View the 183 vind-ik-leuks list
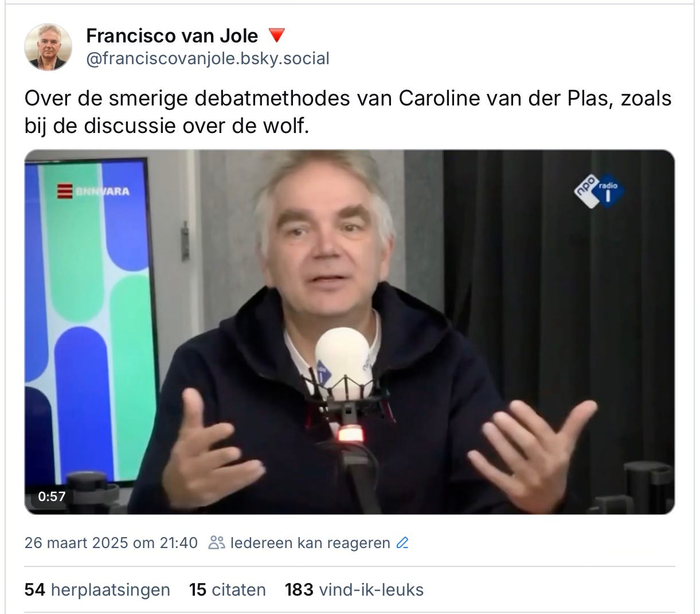 [x=354, y=589]
